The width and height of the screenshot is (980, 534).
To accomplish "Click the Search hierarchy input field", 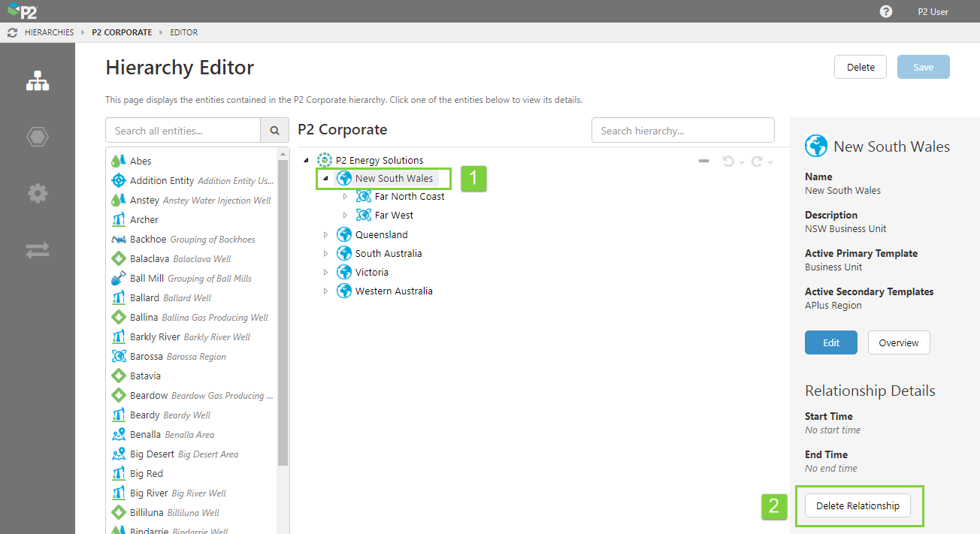I will tap(682, 131).
